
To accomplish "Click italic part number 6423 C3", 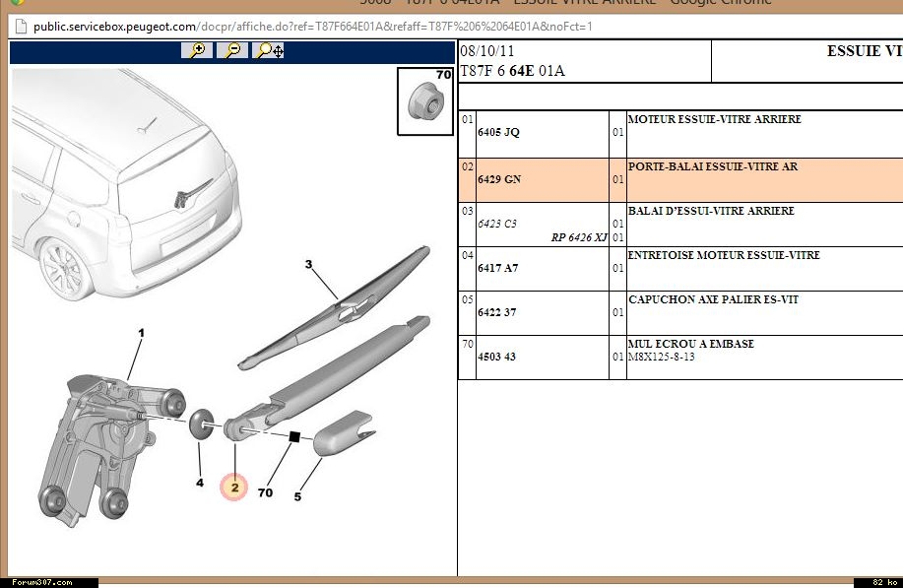I will coord(497,224).
